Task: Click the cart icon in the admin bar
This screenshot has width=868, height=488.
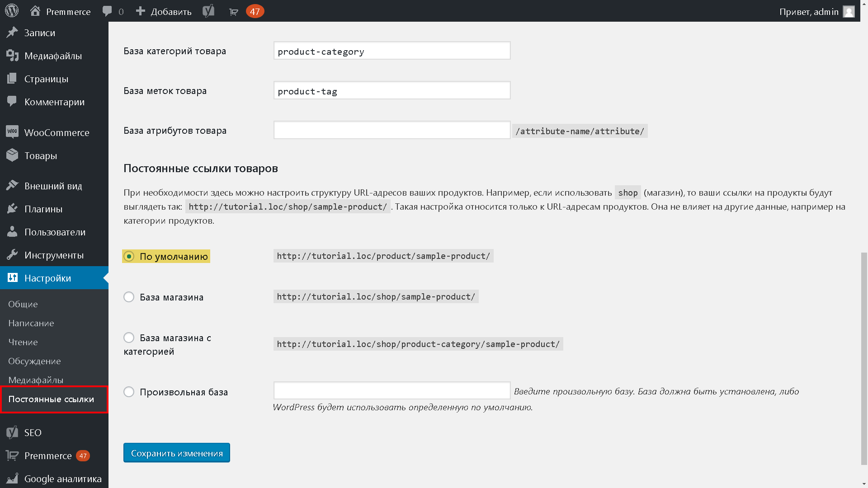Action: tap(234, 12)
